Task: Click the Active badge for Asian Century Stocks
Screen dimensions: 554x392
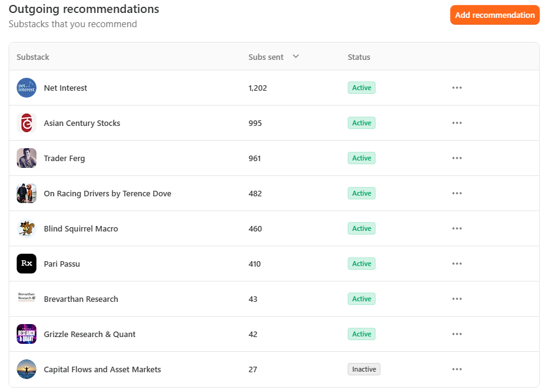Action: 361,123
